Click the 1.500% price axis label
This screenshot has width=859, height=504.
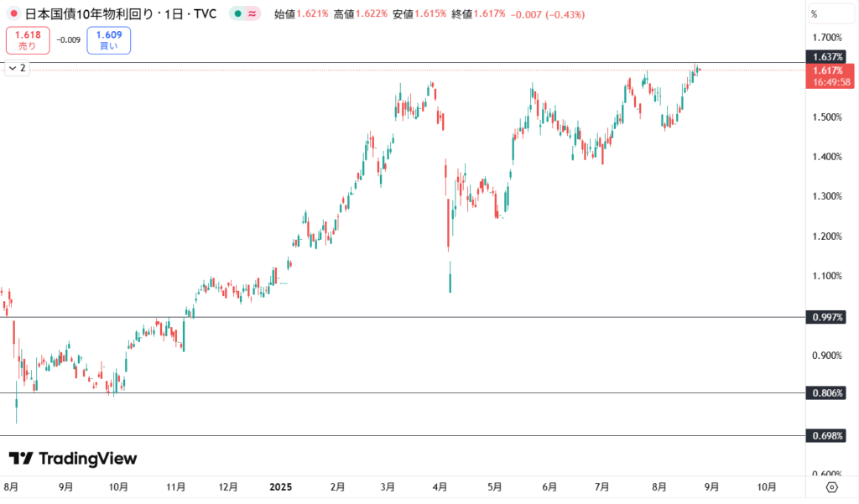point(827,117)
